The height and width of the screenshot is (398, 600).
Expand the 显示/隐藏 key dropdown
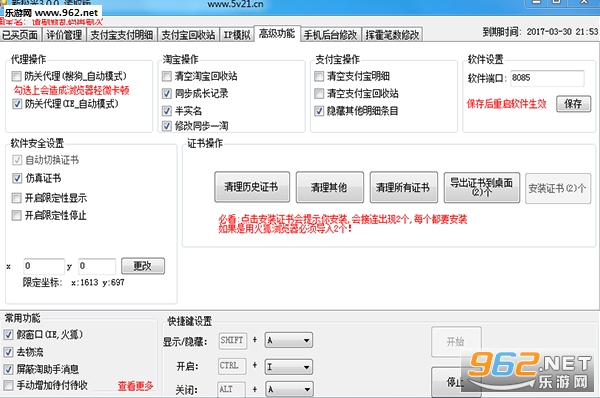tap(289, 340)
